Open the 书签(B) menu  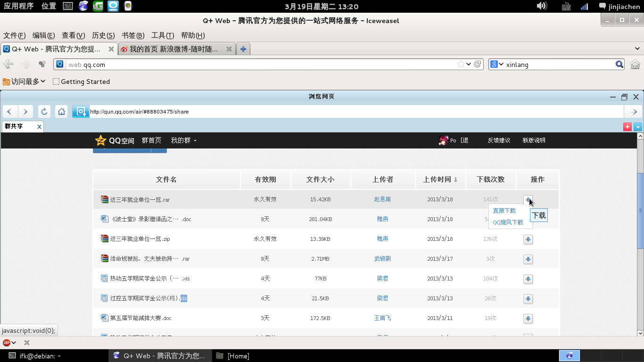pyautogui.click(x=133, y=35)
